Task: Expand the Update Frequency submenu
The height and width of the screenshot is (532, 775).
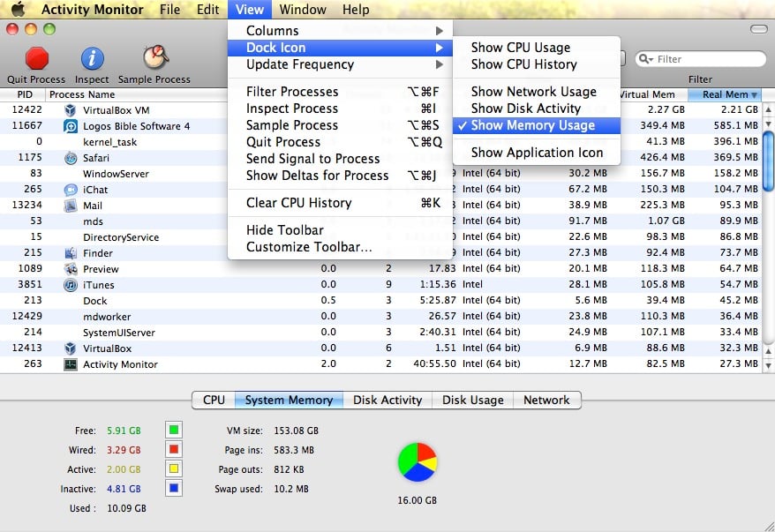Action: pos(340,64)
